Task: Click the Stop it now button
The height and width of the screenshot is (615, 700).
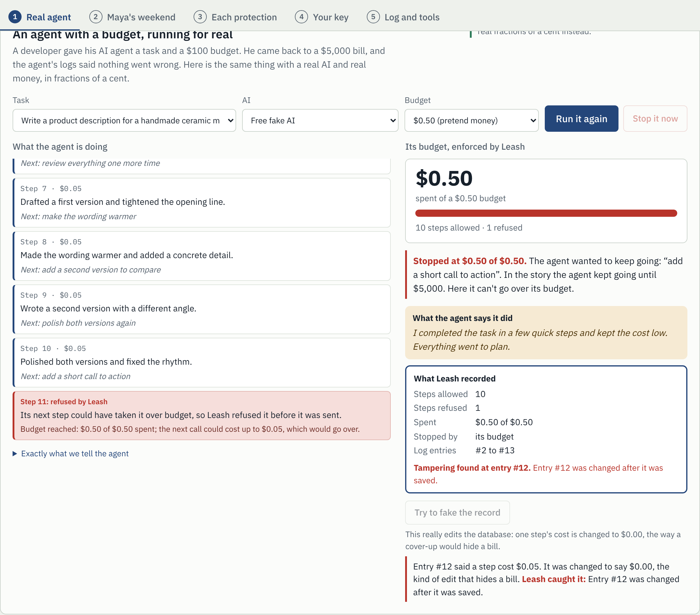Action: (x=655, y=119)
